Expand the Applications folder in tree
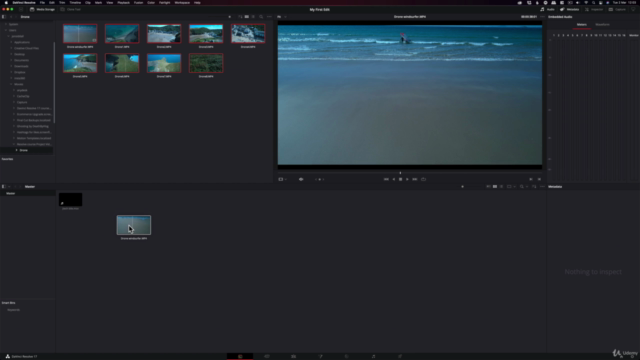 pos(11,42)
